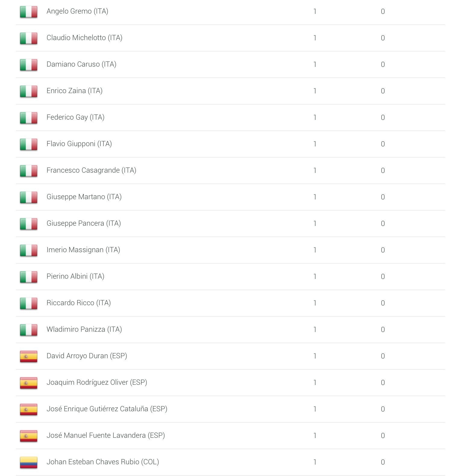The image size is (462, 476).
Task: Open Flavio Giupponi (ITA) rider page
Action: coord(79,144)
